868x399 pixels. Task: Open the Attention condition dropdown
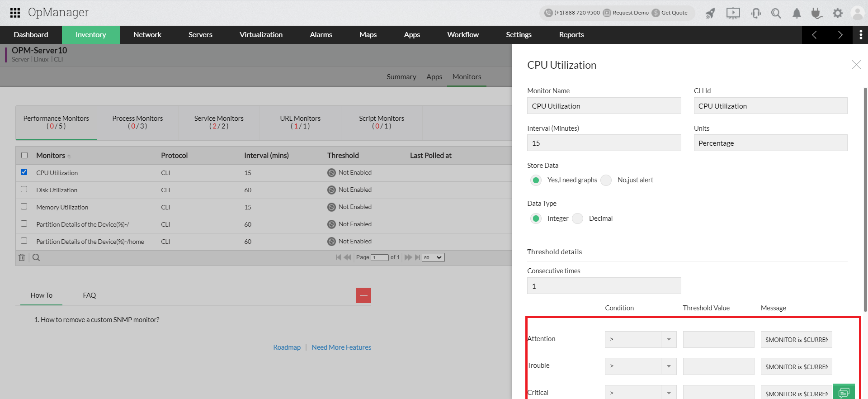tap(641, 339)
